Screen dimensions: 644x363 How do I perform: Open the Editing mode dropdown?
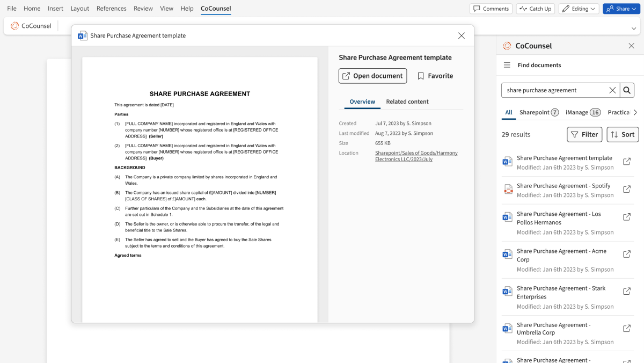[579, 9]
